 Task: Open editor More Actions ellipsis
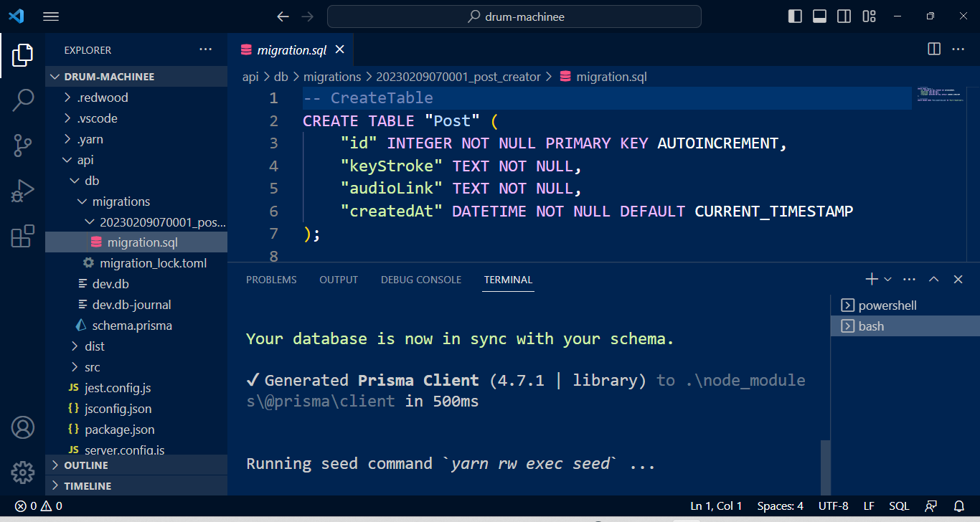[958, 49]
